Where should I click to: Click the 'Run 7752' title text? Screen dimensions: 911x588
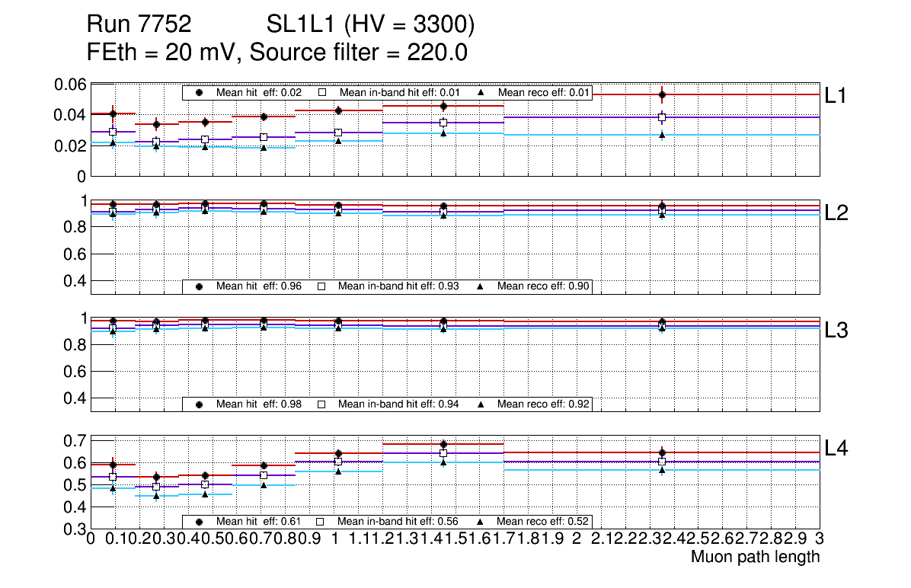click(x=139, y=25)
